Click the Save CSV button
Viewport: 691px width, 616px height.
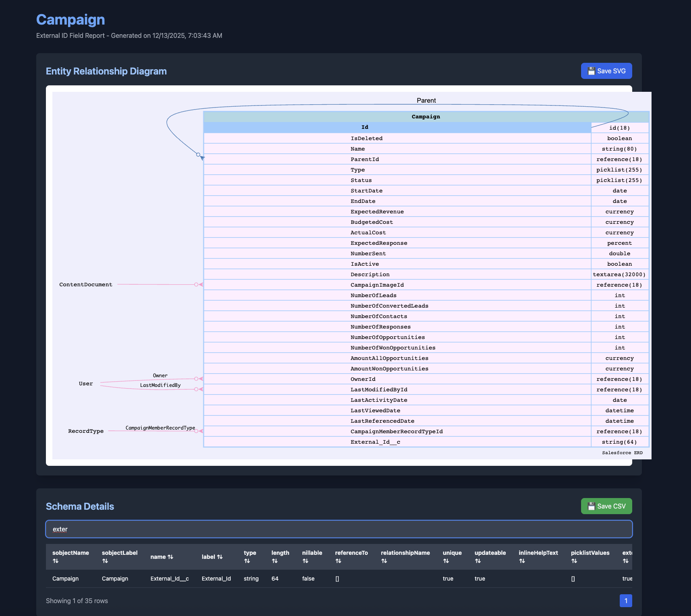point(606,506)
